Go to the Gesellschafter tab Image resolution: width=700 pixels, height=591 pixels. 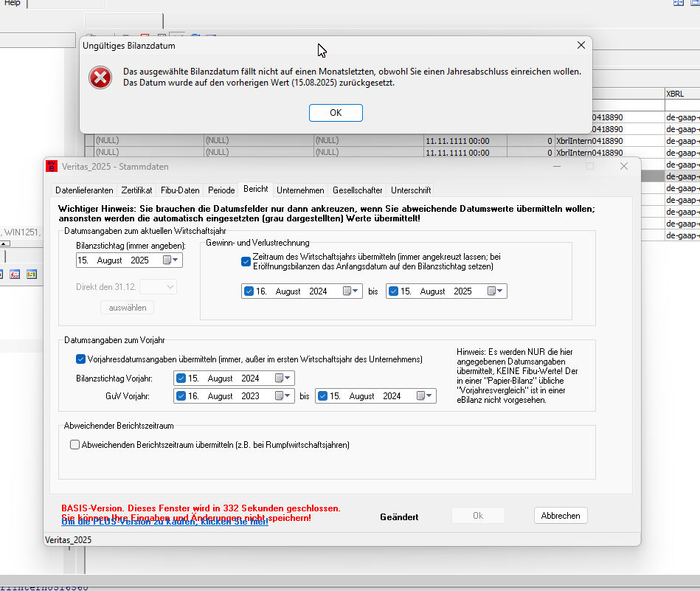[x=358, y=190]
